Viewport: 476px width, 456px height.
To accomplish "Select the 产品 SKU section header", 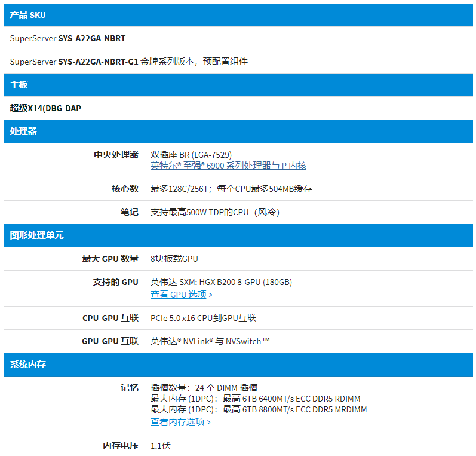I will 238,15.
